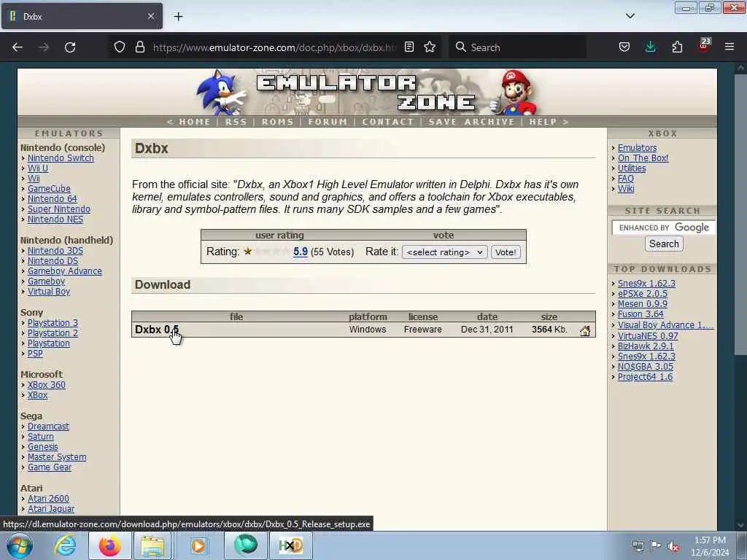Click the site Search button
Viewport: 747px width, 560px height.
point(664,244)
